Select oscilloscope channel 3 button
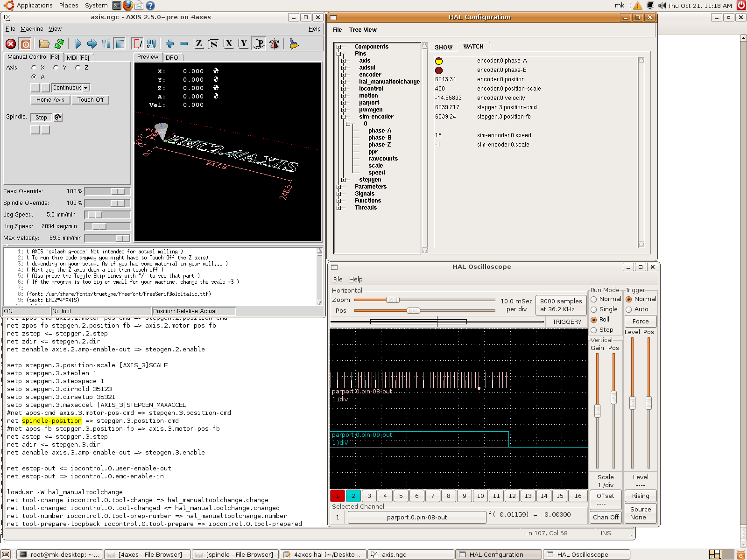Viewport: 747px width, 560px height. 369,496
